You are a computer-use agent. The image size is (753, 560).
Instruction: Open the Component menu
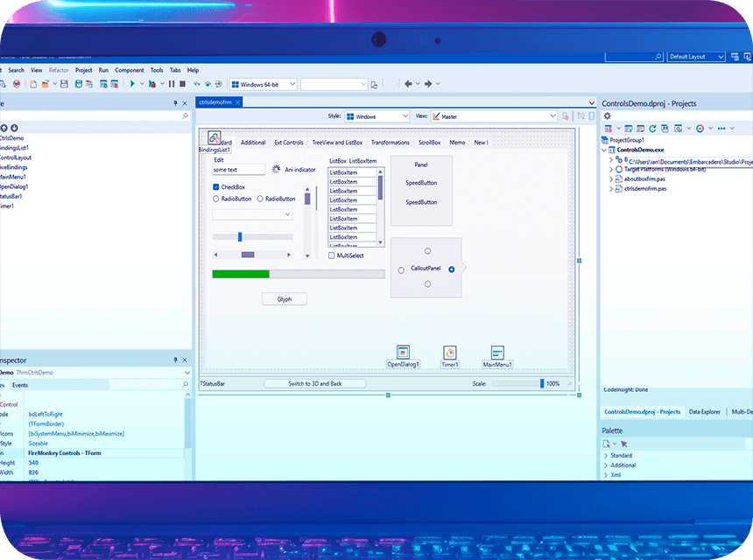[130, 70]
